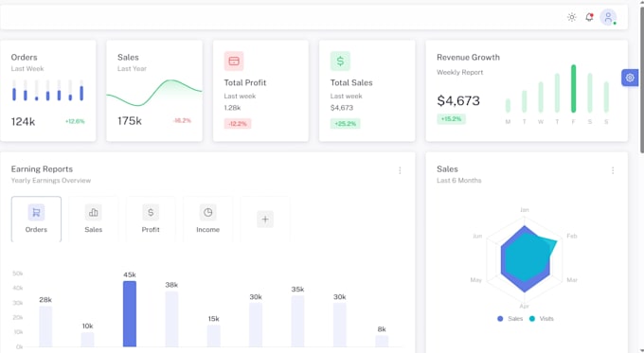Click the 8k bar in earnings chart
The width and height of the screenshot is (644, 353).
pos(382,341)
